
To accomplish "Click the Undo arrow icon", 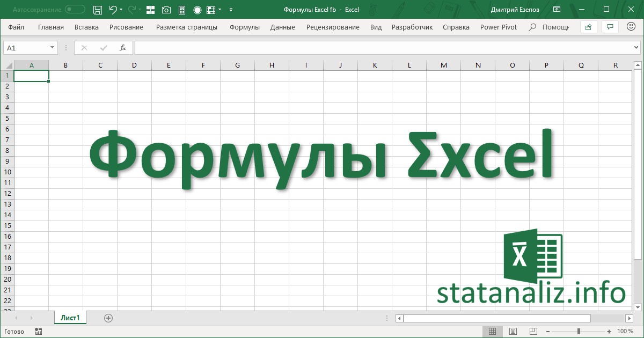I will (x=113, y=10).
